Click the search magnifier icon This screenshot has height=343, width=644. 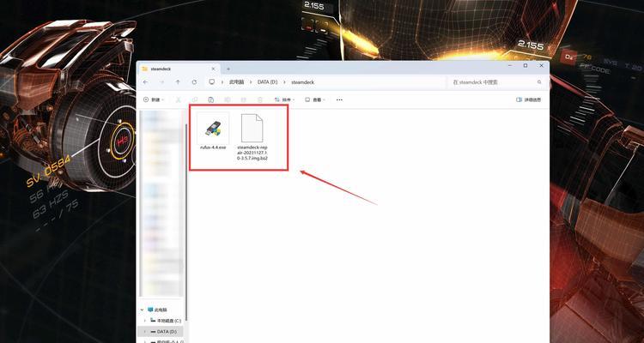[x=539, y=82]
